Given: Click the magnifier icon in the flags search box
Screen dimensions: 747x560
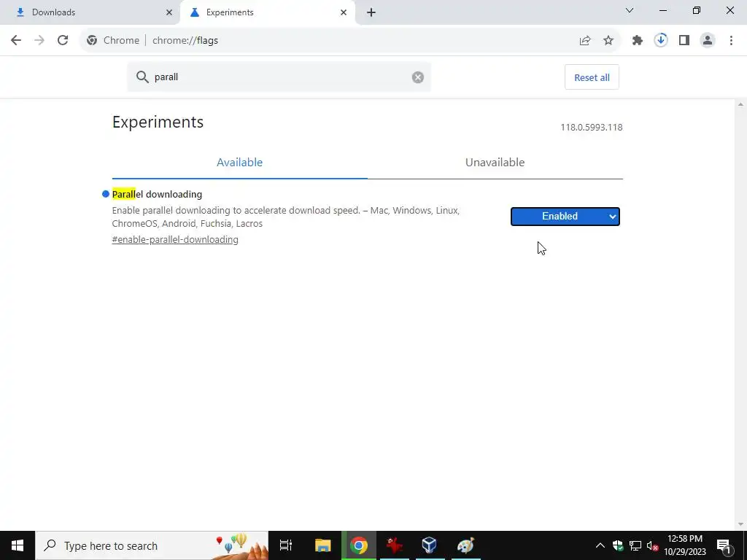Looking at the screenshot, I should point(142,77).
